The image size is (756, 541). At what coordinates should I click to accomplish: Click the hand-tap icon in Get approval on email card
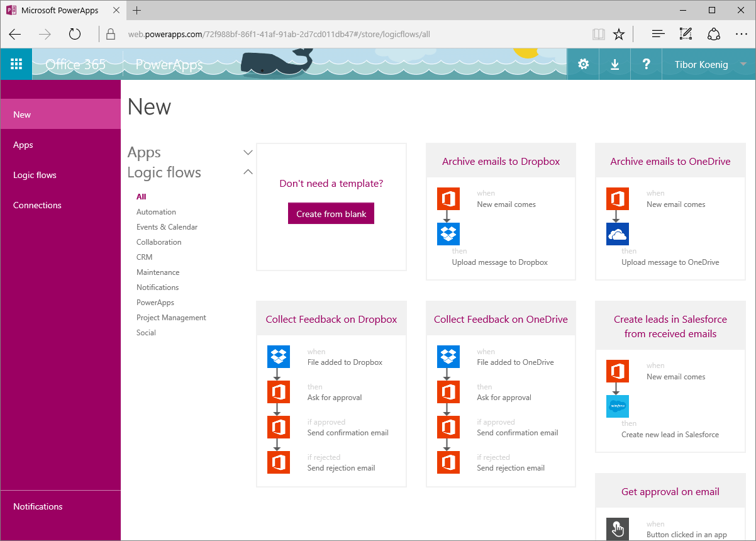[618, 529]
